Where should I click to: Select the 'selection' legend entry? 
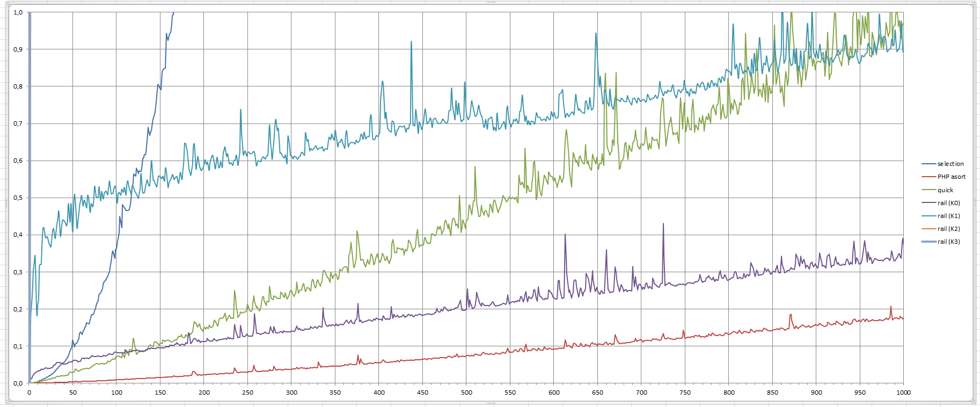pyautogui.click(x=943, y=164)
